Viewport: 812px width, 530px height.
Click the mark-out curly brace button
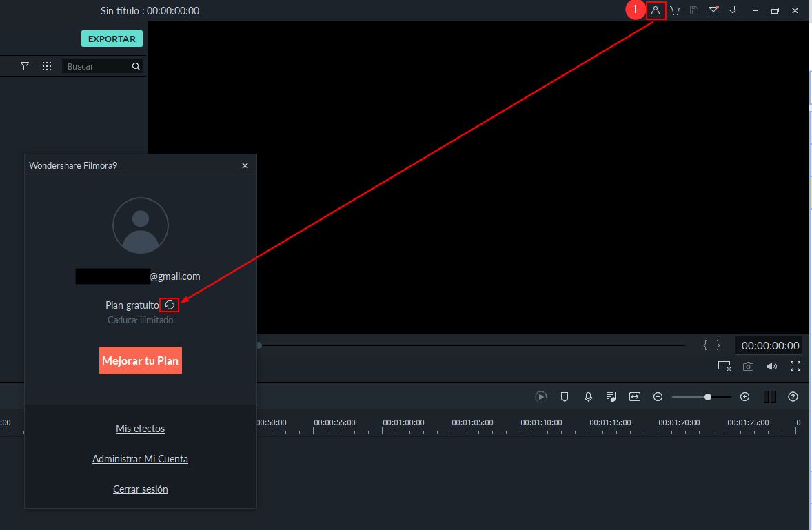pos(718,345)
